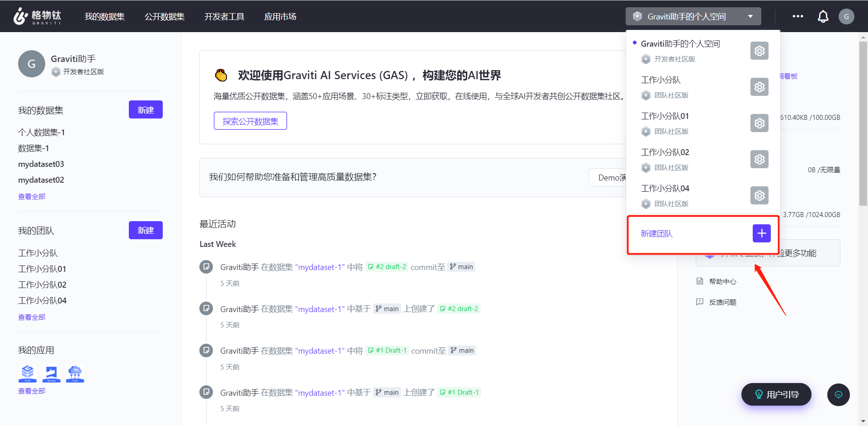Click 新建团队 in the dropdown
The width and height of the screenshot is (868, 426).
pos(656,234)
